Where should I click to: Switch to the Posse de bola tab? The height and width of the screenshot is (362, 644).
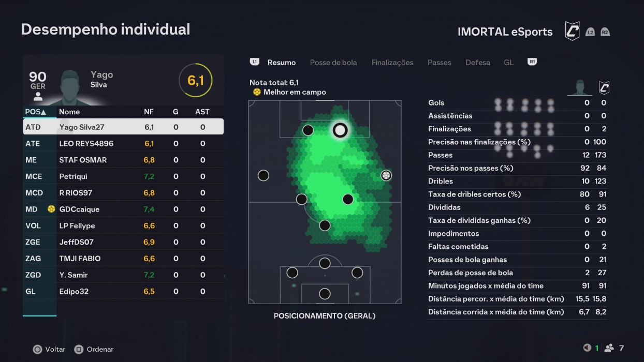(333, 62)
